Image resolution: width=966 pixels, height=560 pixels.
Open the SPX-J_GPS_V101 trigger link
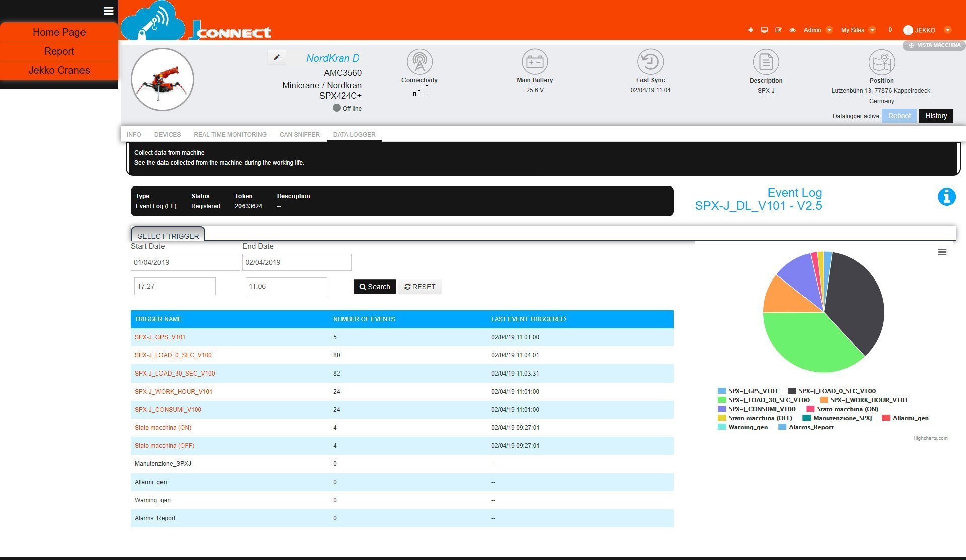160,337
